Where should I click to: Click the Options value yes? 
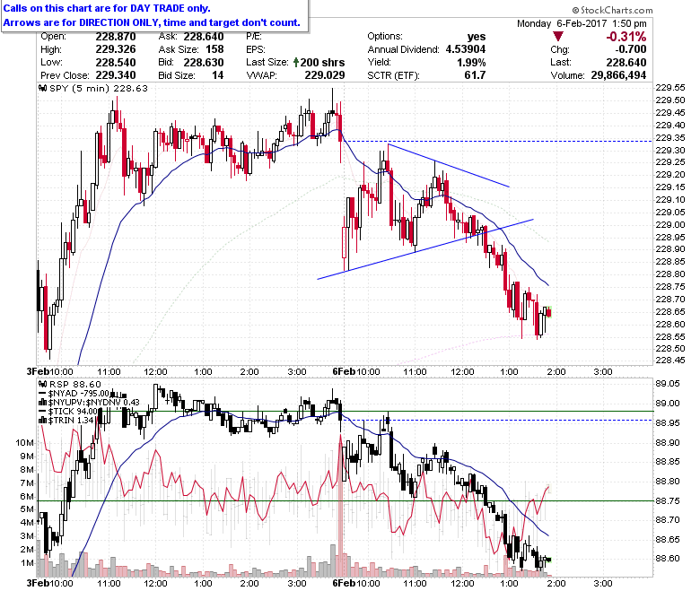point(477,37)
